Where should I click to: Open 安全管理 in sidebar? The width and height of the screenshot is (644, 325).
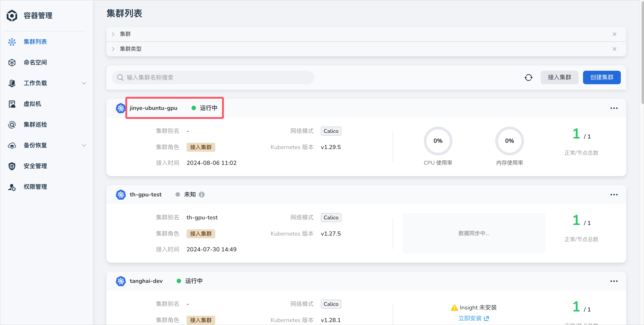tap(35, 166)
